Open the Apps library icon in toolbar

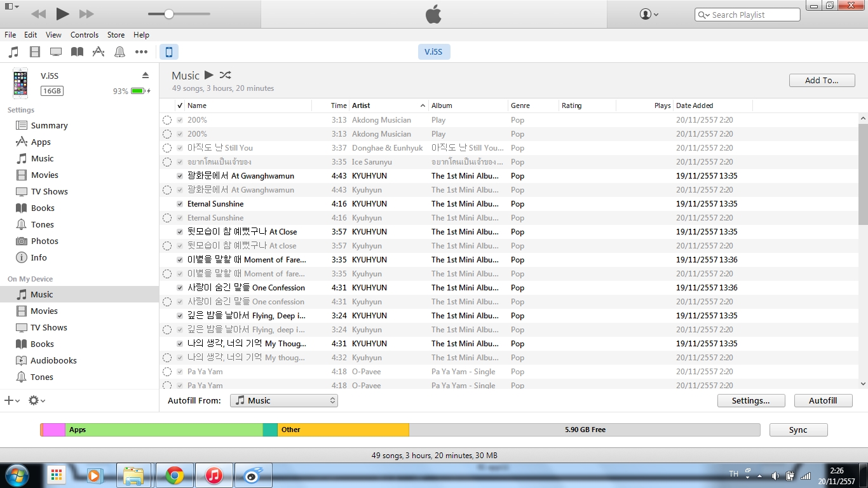pos(98,52)
